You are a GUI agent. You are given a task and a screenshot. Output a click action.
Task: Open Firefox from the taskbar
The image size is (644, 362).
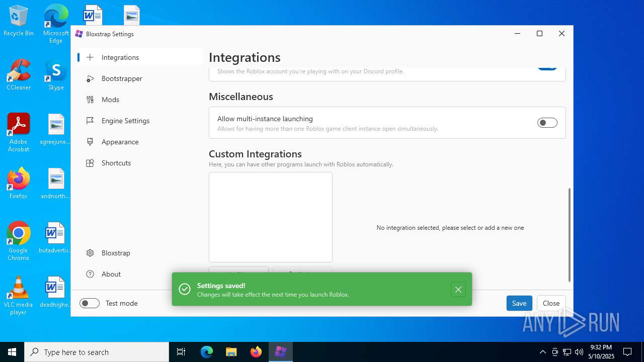(x=256, y=352)
